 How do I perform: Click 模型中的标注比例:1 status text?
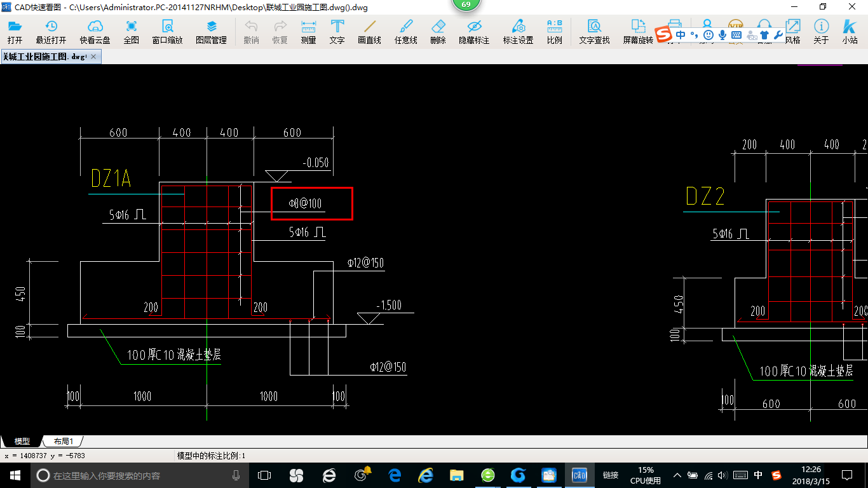point(211,456)
